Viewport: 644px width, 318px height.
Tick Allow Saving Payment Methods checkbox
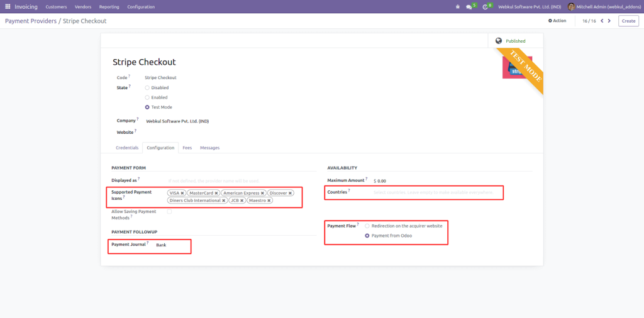tap(169, 212)
